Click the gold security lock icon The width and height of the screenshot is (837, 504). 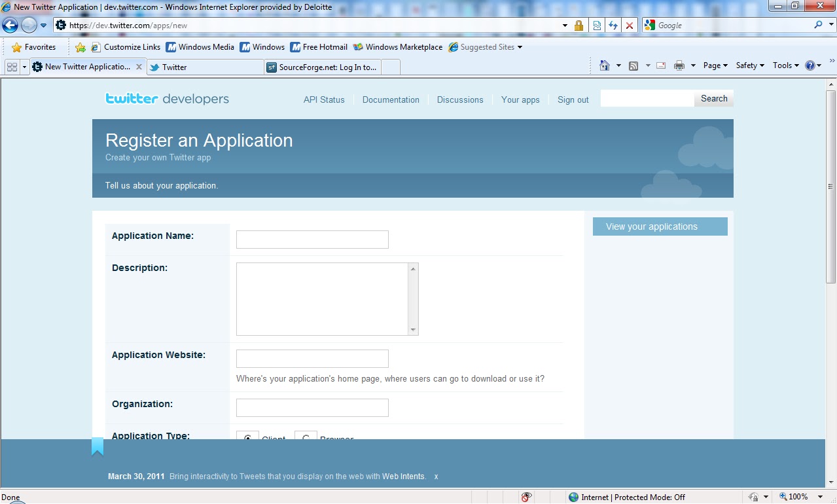(x=579, y=26)
